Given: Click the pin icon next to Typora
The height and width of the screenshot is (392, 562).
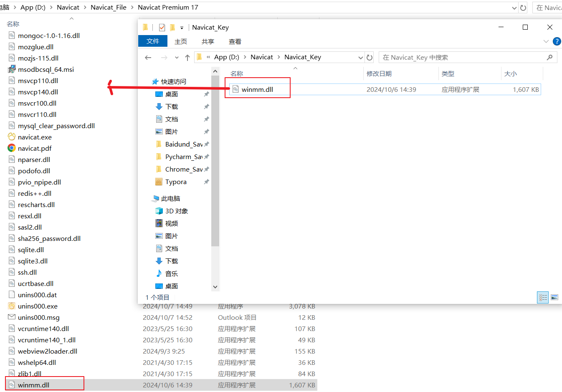Looking at the screenshot, I should [x=206, y=182].
